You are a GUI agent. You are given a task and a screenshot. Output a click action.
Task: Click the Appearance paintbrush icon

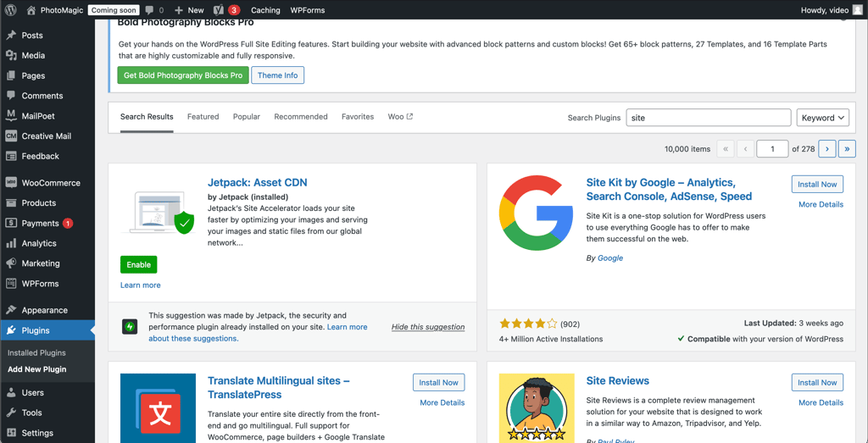[x=10, y=310]
